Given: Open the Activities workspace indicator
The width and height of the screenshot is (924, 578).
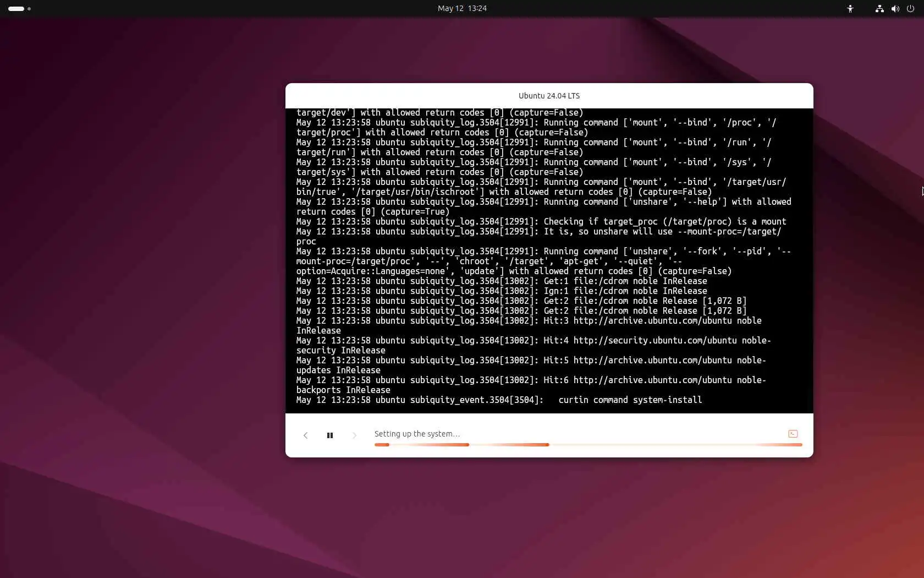Looking at the screenshot, I should (x=19, y=8).
